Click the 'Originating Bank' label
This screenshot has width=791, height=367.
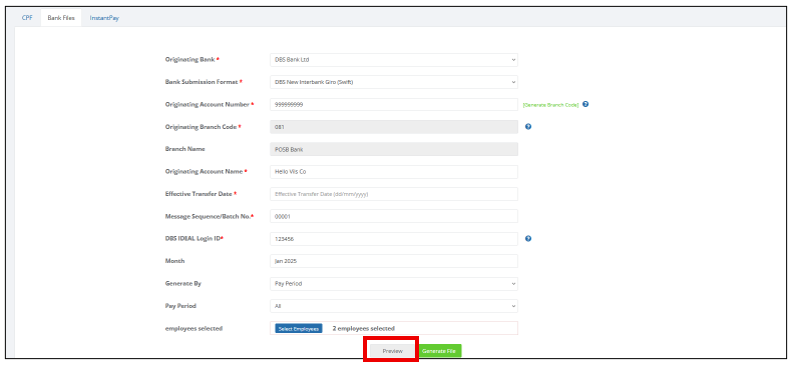coord(190,59)
